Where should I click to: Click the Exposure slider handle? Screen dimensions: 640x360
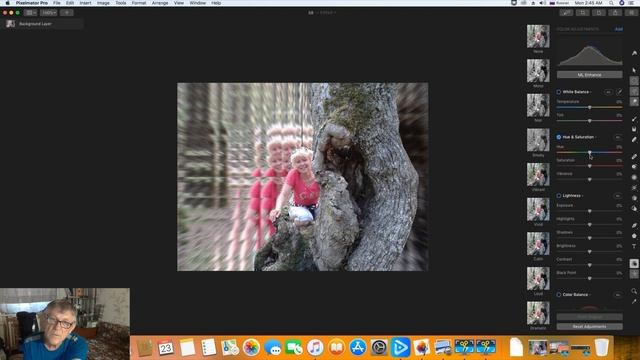(589, 211)
